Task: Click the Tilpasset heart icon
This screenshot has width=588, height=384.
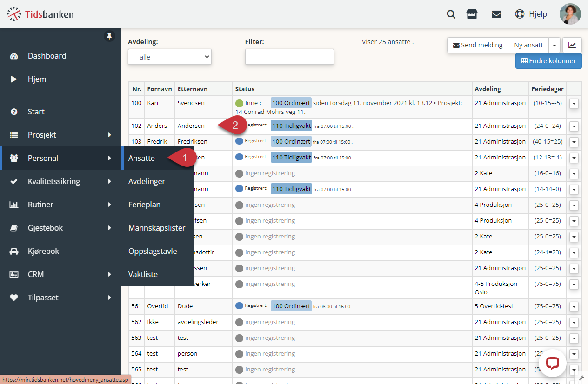Action: 14,298
